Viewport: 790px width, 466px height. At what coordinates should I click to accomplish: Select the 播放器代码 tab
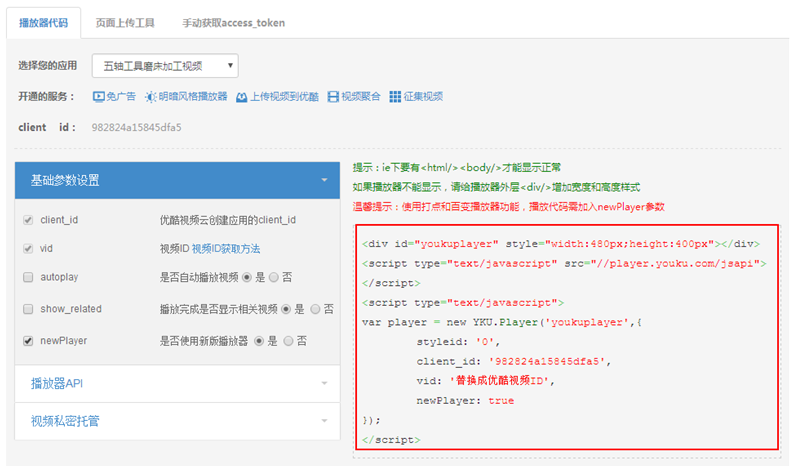click(44, 22)
